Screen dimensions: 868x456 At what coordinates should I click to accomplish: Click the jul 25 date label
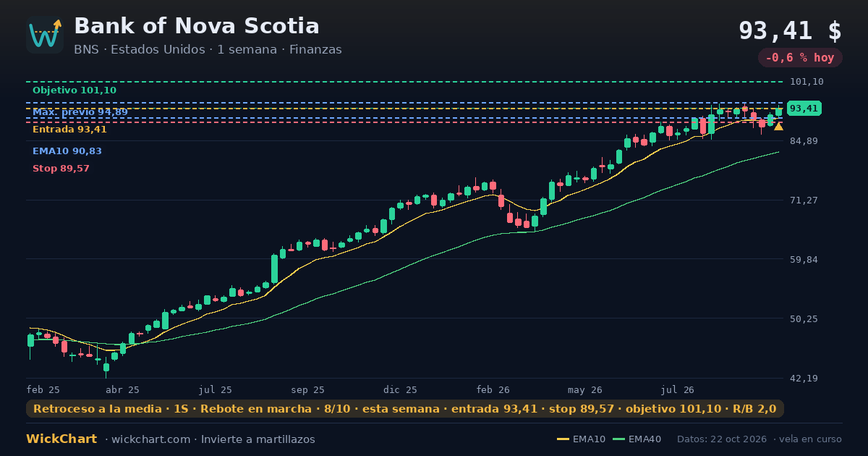[x=215, y=389]
